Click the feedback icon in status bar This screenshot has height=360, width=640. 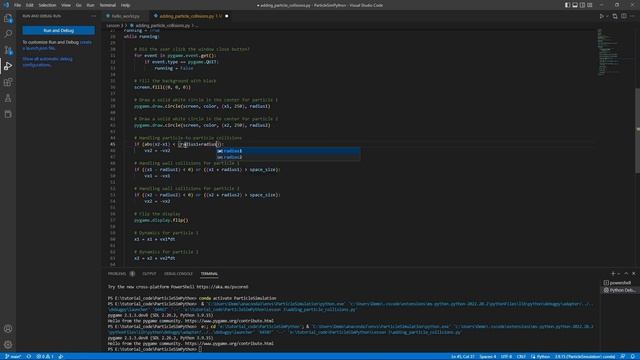click(x=623, y=356)
